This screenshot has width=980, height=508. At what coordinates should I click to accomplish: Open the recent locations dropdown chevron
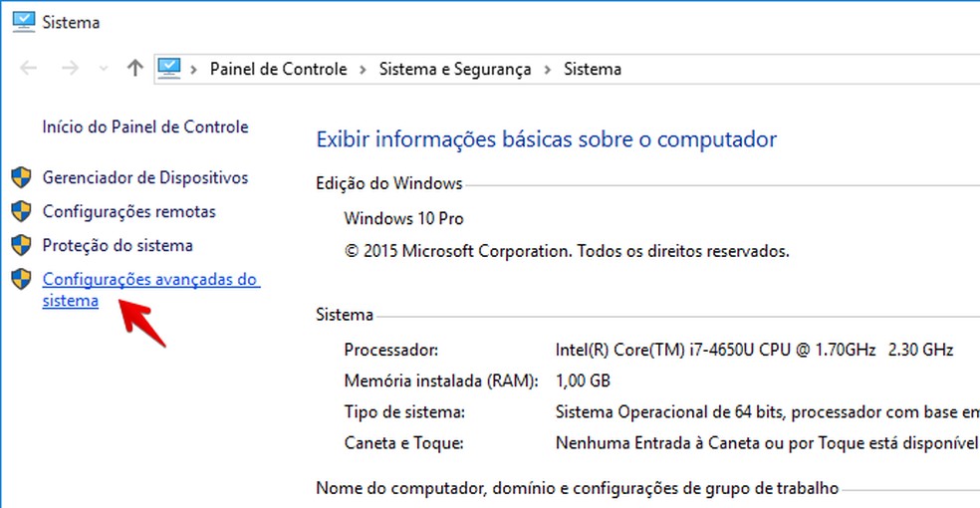(103, 70)
